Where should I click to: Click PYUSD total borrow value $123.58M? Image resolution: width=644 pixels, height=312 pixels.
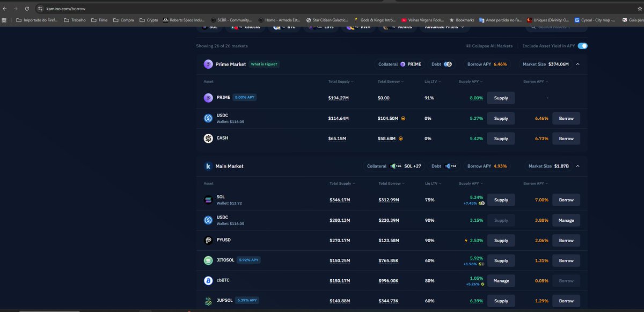pyautogui.click(x=389, y=241)
